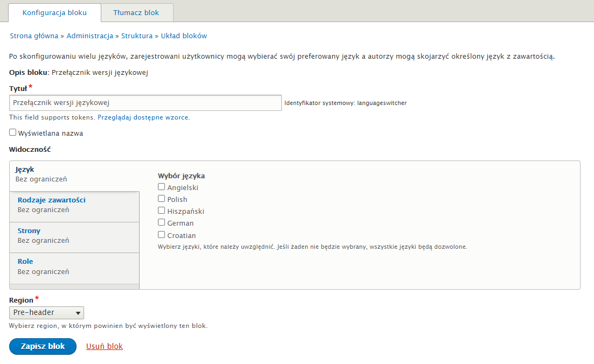Click the Zapisz blok button

pyautogui.click(x=43, y=346)
